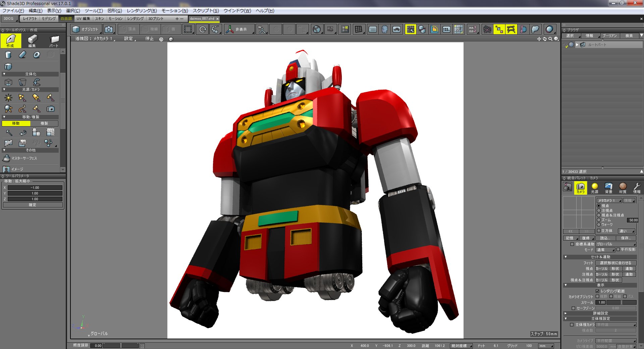
Task: Click the zoom value field 50.00
Action: pos(633,220)
